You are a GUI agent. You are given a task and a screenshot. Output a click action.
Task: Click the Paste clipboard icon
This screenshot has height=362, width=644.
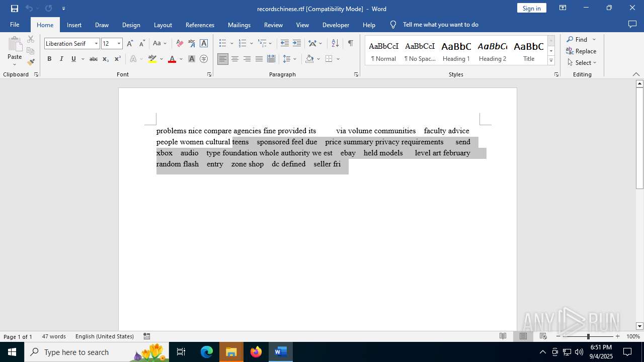[15, 45]
